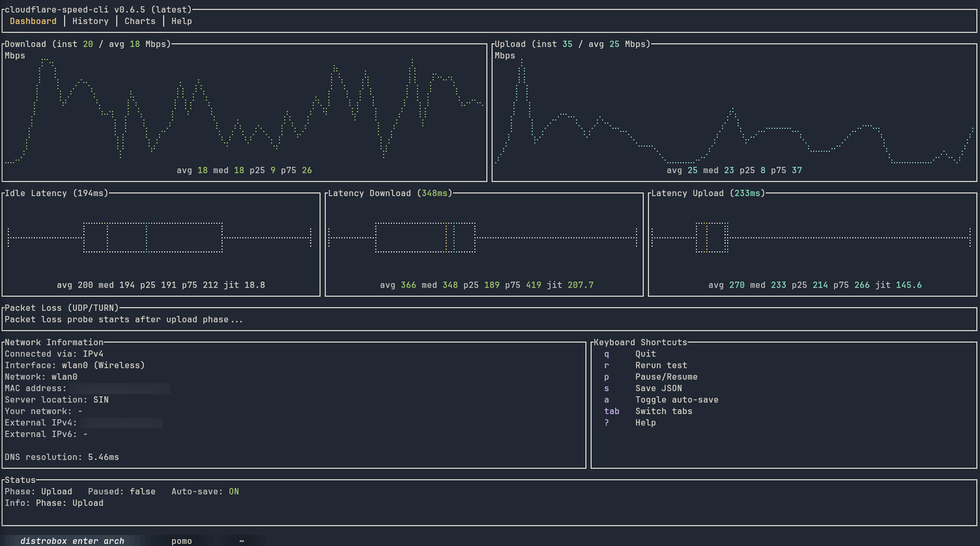
Task: Select the distrobox enter arch taskbar entry
Action: click(x=74, y=541)
